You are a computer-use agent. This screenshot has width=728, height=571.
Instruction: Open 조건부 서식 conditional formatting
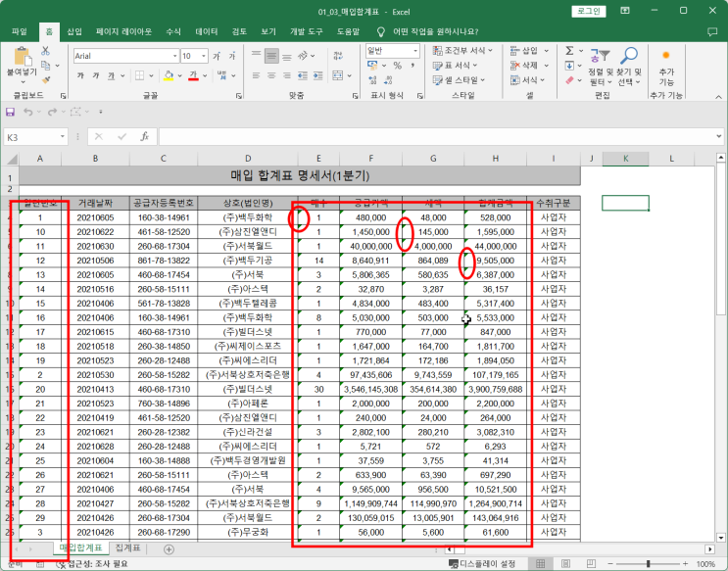pos(462,50)
